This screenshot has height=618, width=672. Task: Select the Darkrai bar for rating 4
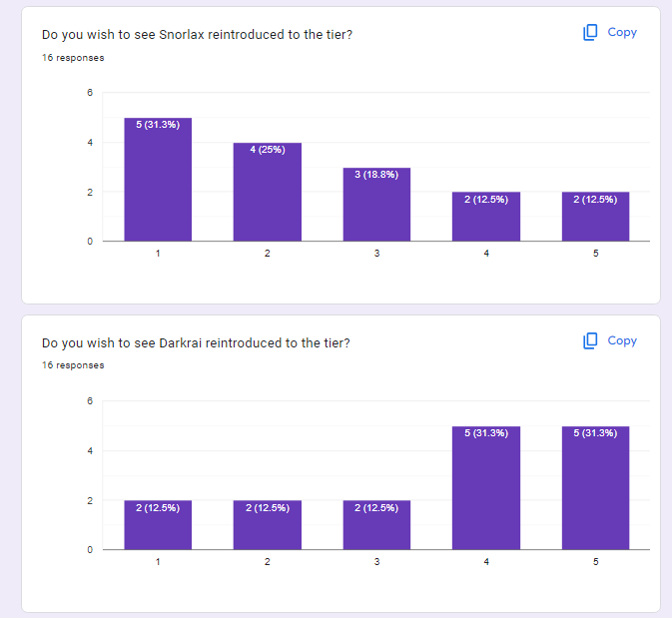pos(486,488)
